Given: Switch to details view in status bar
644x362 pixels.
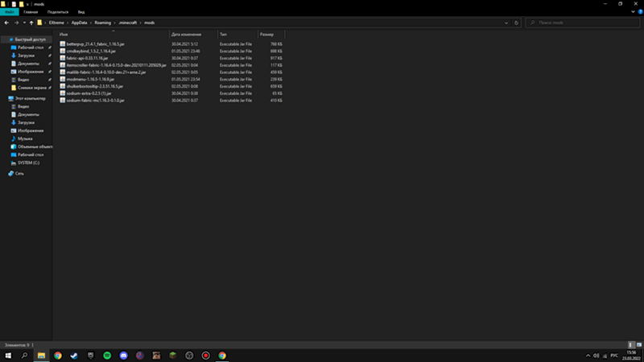Looking at the screenshot, I should [x=632, y=344].
